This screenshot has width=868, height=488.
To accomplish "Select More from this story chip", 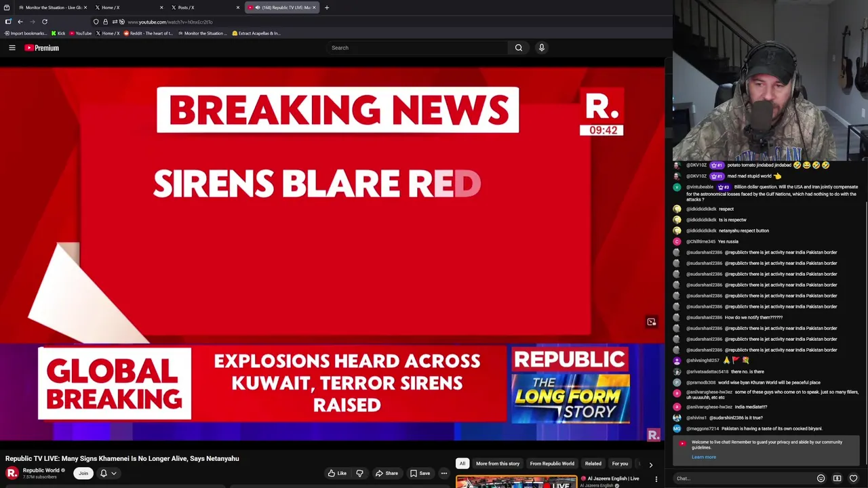I will (498, 464).
